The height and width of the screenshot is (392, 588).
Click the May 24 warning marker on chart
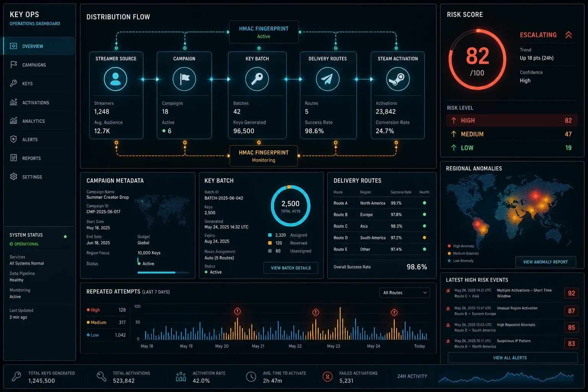[x=394, y=312]
